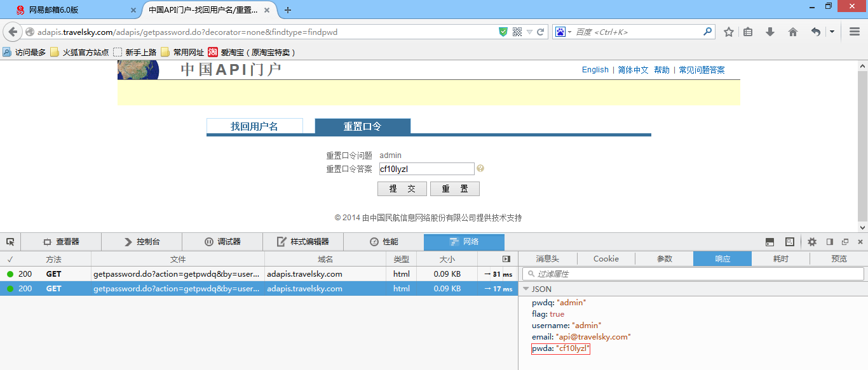Click the green shield security icon in the address bar
Image resolution: width=868 pixels, height=370 pixels.
503,32
